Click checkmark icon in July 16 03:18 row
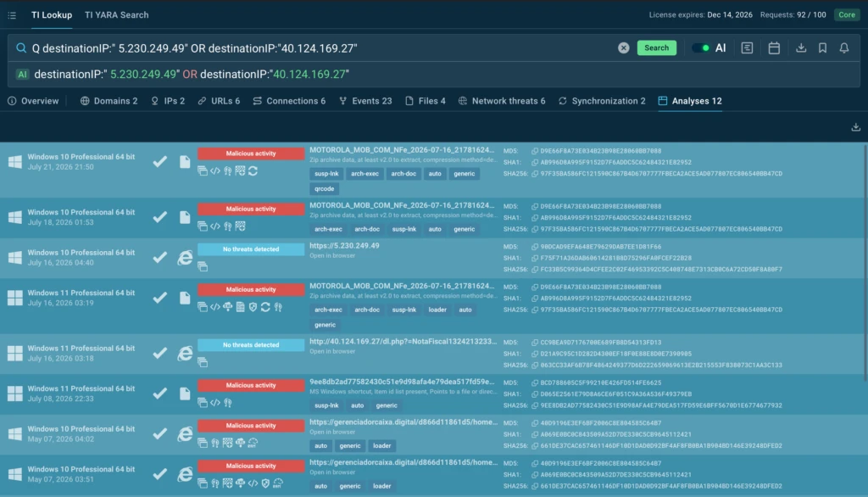Screen dimensions: 868x497 [160, 353]
